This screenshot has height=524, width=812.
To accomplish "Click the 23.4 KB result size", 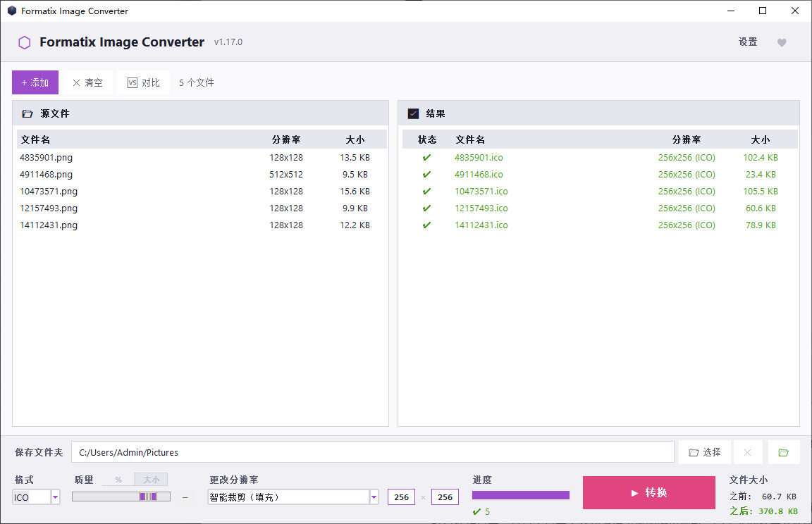I will coord(761,175).
